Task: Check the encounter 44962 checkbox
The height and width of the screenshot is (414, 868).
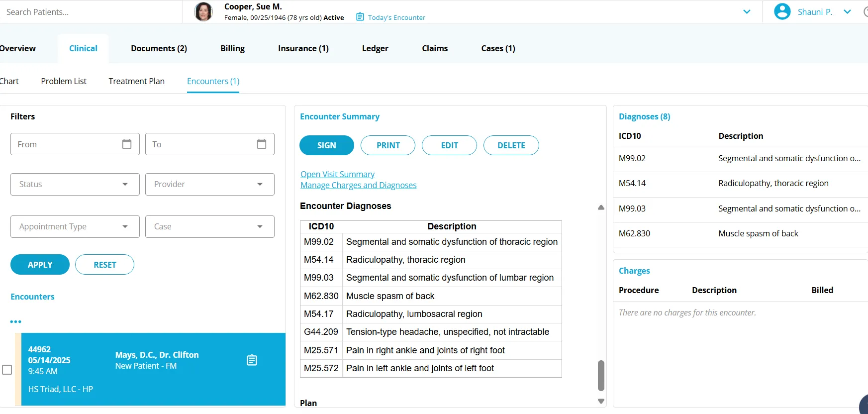Action: coord(7,370)
